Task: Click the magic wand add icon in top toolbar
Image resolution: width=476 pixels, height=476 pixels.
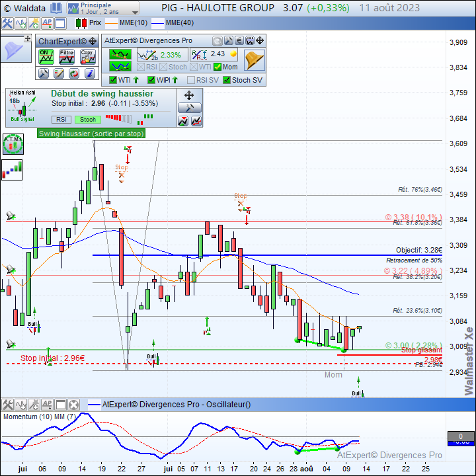Action: (34, 23)
